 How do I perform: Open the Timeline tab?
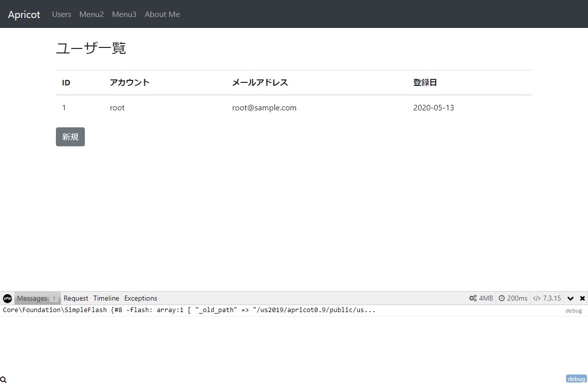[x=106, y=298]
